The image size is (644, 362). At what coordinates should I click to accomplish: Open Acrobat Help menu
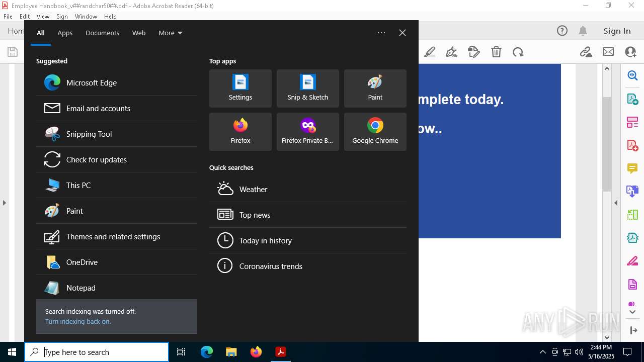click(x=110, y=17)
